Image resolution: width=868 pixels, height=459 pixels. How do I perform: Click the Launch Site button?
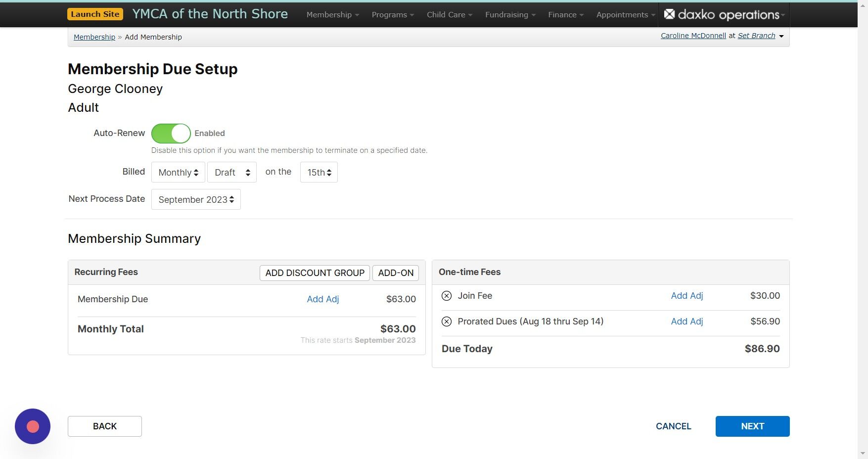95,14
